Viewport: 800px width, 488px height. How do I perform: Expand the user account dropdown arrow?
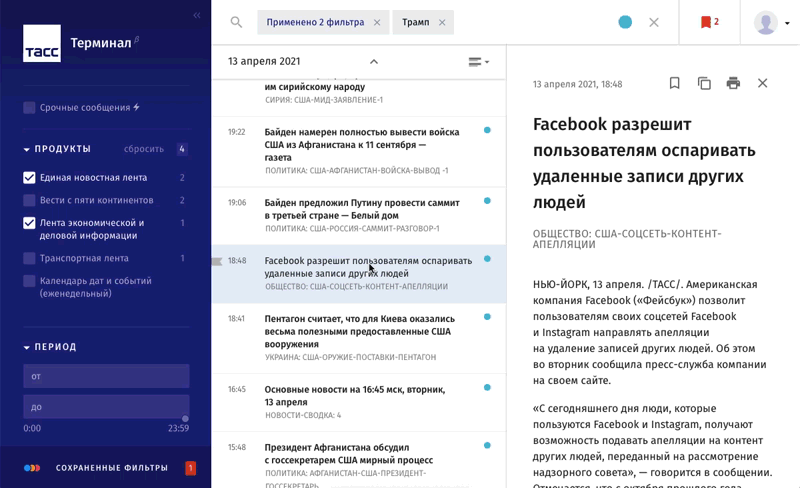coord(787,23)
